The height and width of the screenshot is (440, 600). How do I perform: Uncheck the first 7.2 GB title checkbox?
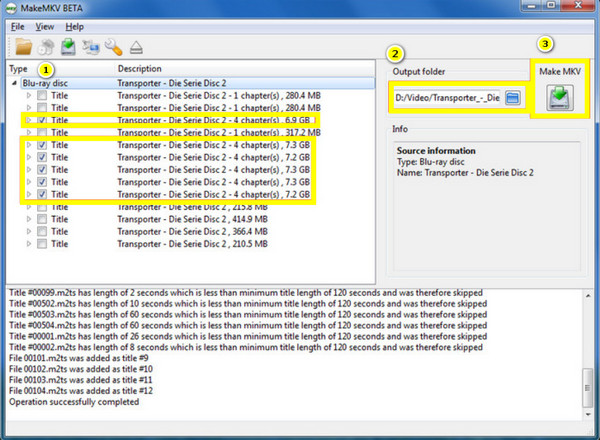click(42, 157)
